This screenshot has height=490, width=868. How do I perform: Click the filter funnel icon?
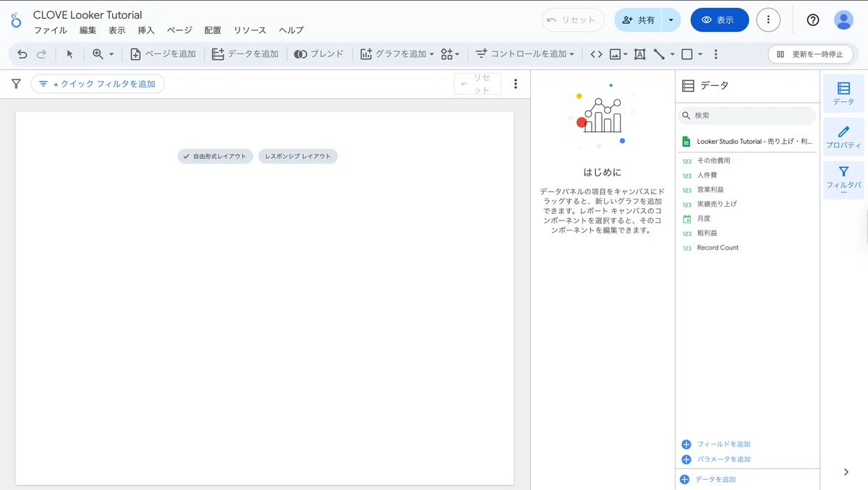(x=16, y=84)
